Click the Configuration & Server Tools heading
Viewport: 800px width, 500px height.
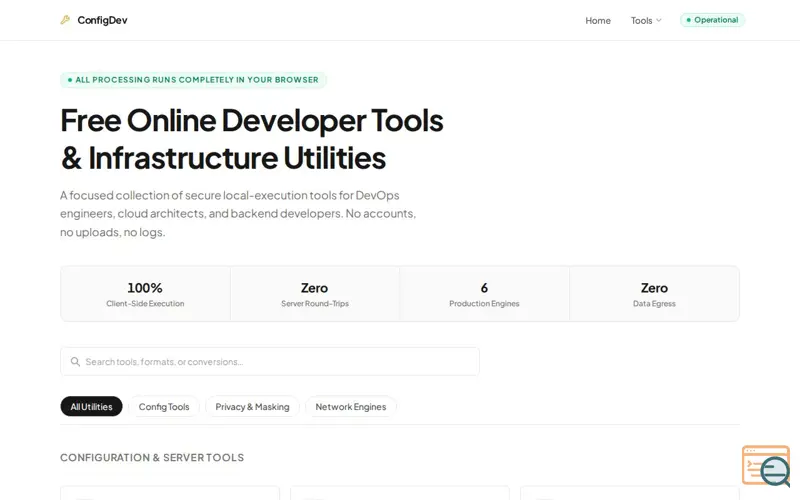coord(152,458)
